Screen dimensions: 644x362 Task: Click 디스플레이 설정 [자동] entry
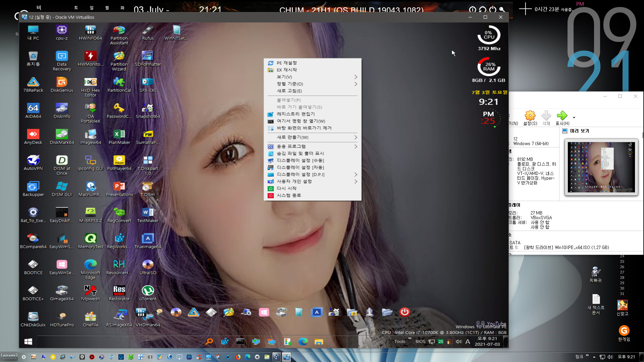click(x=313, y=168)
